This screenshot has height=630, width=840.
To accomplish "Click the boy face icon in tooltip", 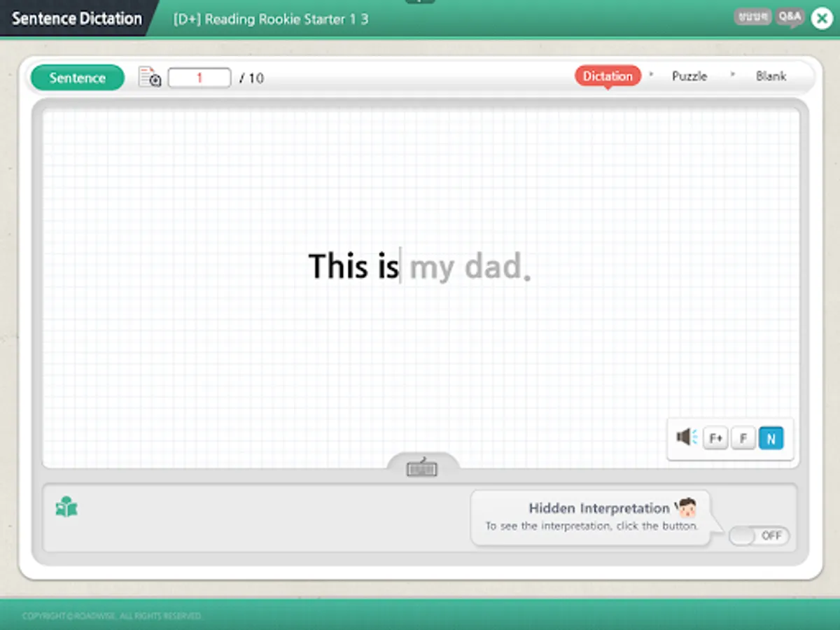I will [x=687, y=507].
